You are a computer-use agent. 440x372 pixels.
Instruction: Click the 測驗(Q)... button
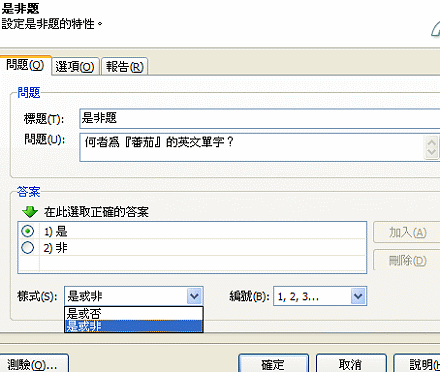click(x=33, y=364)
